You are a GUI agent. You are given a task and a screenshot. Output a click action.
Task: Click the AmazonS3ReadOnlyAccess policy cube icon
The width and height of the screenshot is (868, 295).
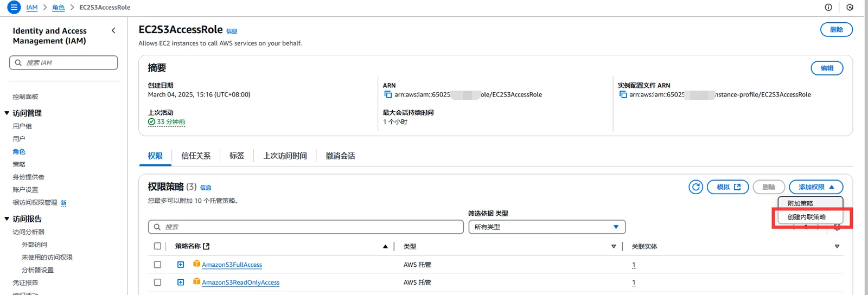click(x=197, y=282)
